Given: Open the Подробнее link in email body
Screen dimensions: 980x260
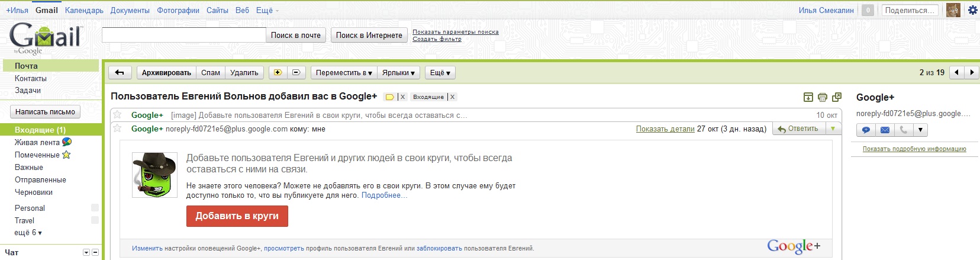Looking at the screenshot, I should click(384, 195).
